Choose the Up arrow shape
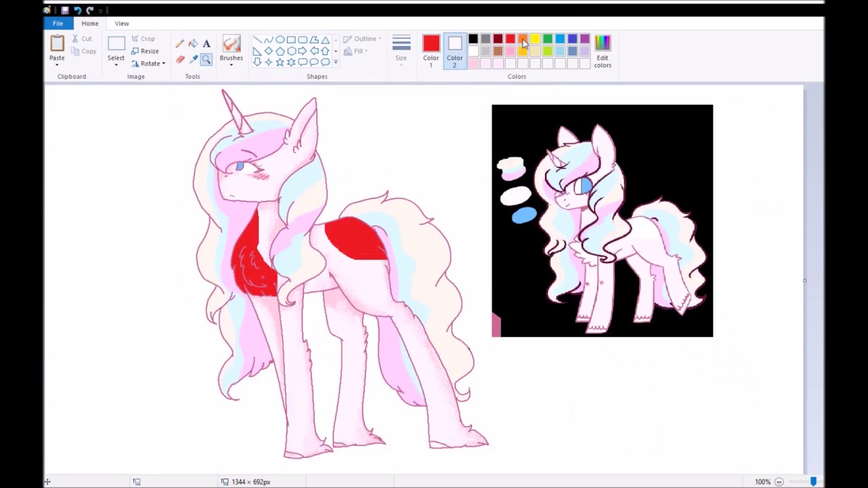This screenshot has width=868, height=488. (x=326, y=51)
